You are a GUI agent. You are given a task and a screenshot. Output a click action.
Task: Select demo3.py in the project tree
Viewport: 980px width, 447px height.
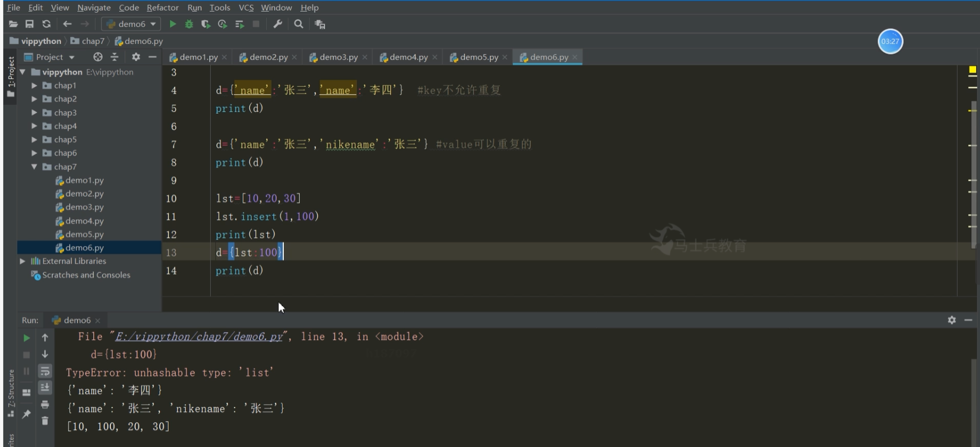coord(85,207)
